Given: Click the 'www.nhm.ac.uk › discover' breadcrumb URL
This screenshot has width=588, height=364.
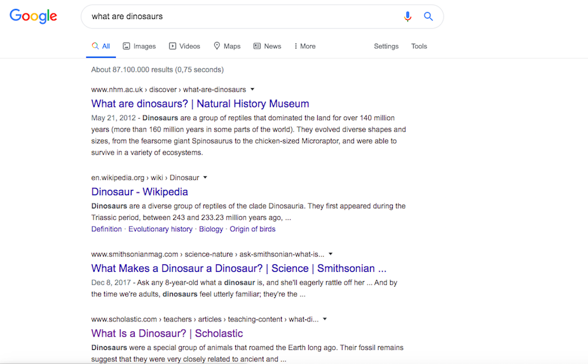Looking at the screenshot, I should pyautogui.click(x=168, y=90).
